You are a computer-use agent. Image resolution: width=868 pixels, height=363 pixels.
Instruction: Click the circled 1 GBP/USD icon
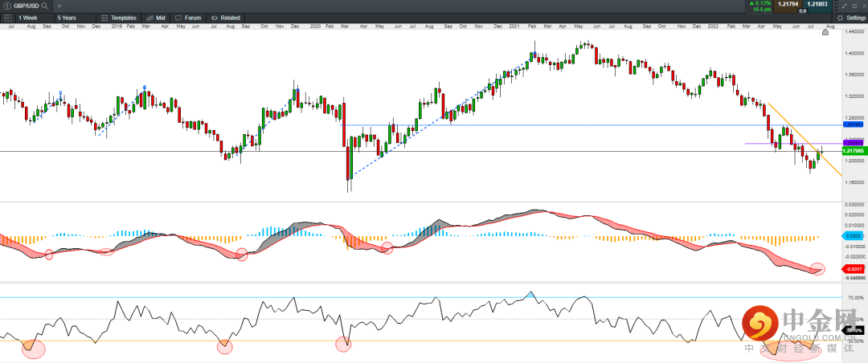pos(6,6)
